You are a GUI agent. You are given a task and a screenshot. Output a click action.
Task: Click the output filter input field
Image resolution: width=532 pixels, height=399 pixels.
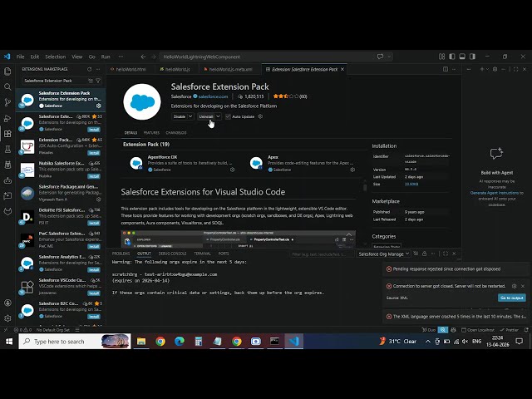(321, 254)
